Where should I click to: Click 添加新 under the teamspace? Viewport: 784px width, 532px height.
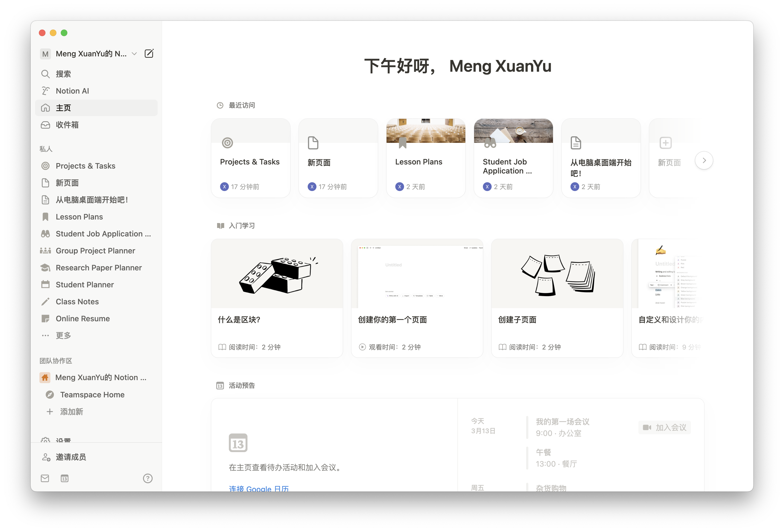coord(71,412)
